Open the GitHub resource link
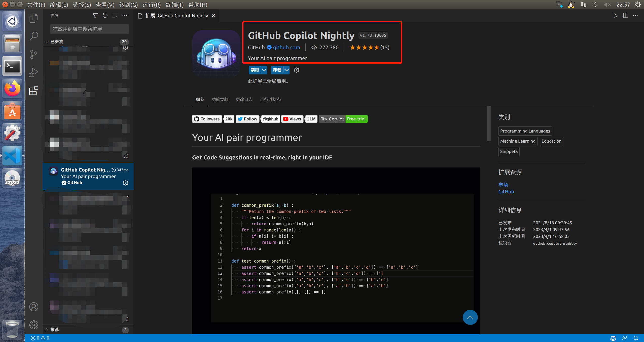The image size is (644, 342). [x=506, y=192]
